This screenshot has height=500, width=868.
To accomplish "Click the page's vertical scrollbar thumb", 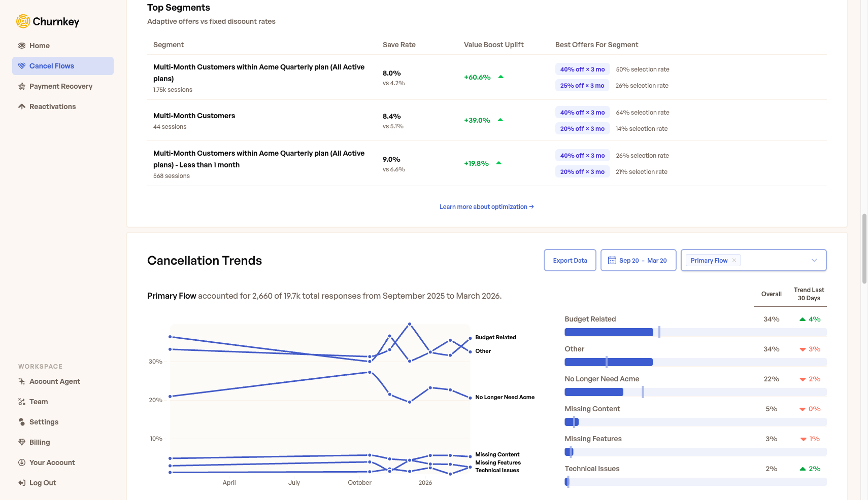I will 864,248.
